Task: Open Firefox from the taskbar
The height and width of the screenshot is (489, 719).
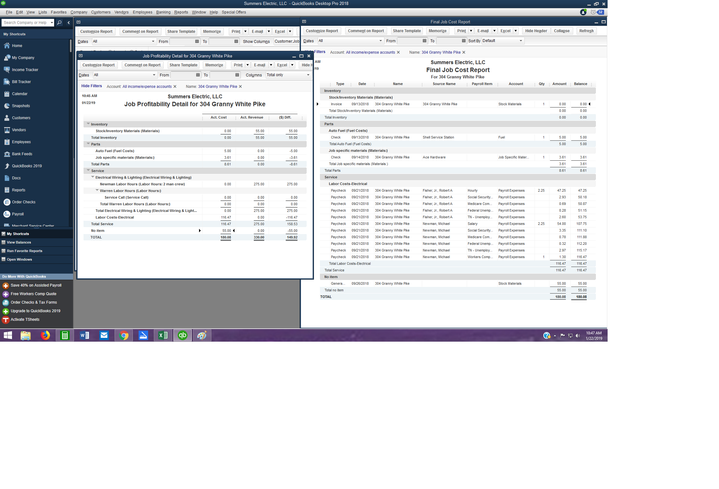Action: click(x=45, y=335)
